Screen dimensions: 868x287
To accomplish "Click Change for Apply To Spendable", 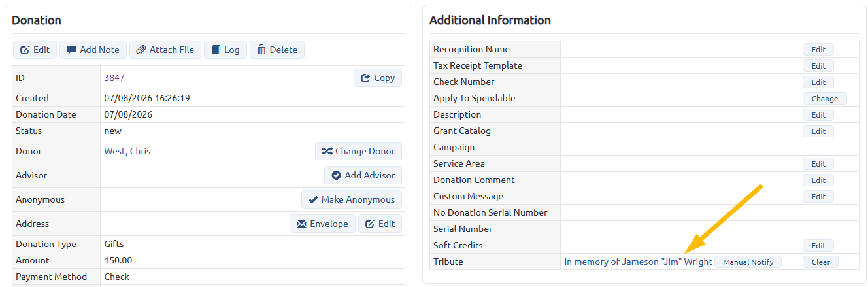I will 824,99.
